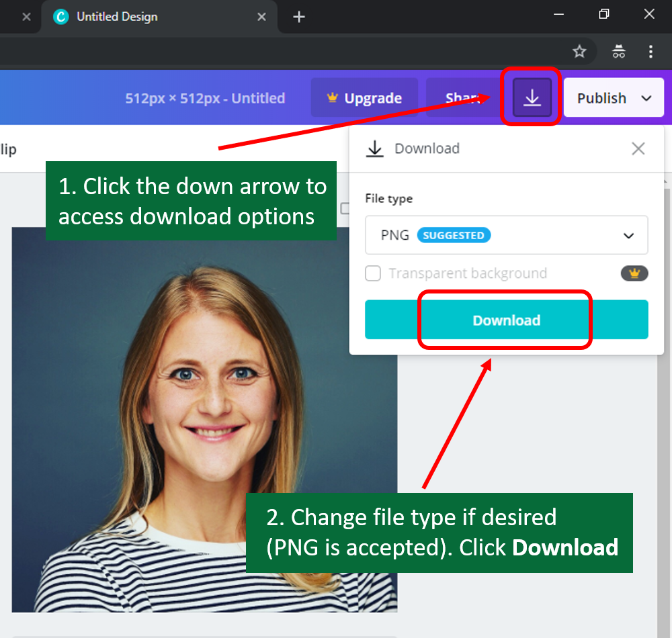Click the download arrow icon in the header
Image resolution: width=672 pixels, height=638 pixels.
[532, 98]
